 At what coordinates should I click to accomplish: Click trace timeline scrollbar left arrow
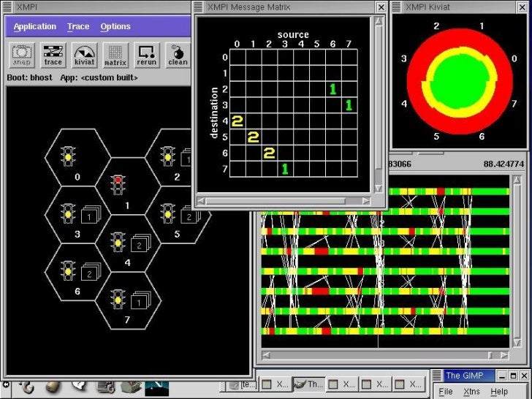pos(266,355)
